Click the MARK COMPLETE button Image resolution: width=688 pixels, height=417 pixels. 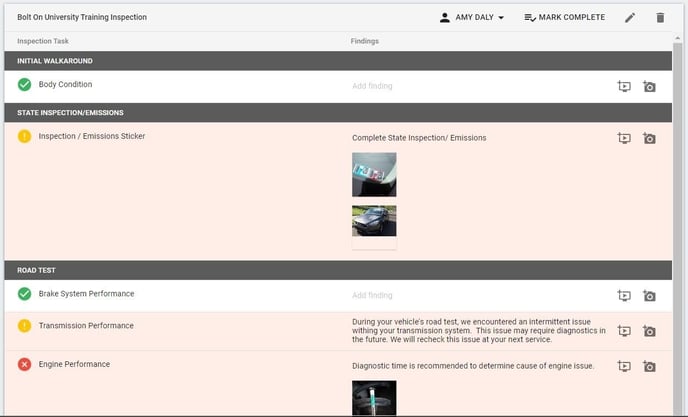pos(565,18)
